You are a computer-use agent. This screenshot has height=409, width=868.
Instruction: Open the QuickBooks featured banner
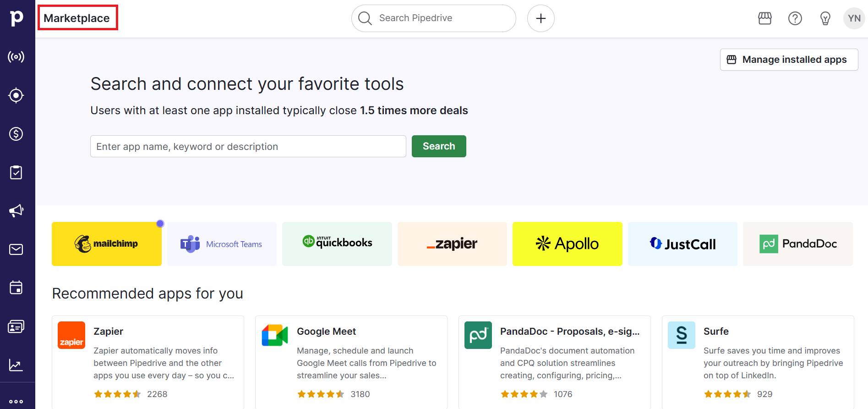coord(337,244)
